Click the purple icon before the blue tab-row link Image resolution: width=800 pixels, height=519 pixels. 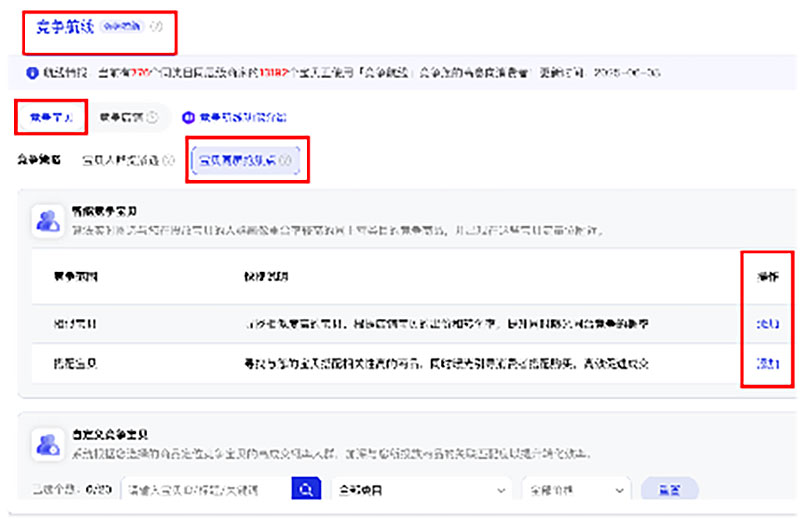point(188,117)
